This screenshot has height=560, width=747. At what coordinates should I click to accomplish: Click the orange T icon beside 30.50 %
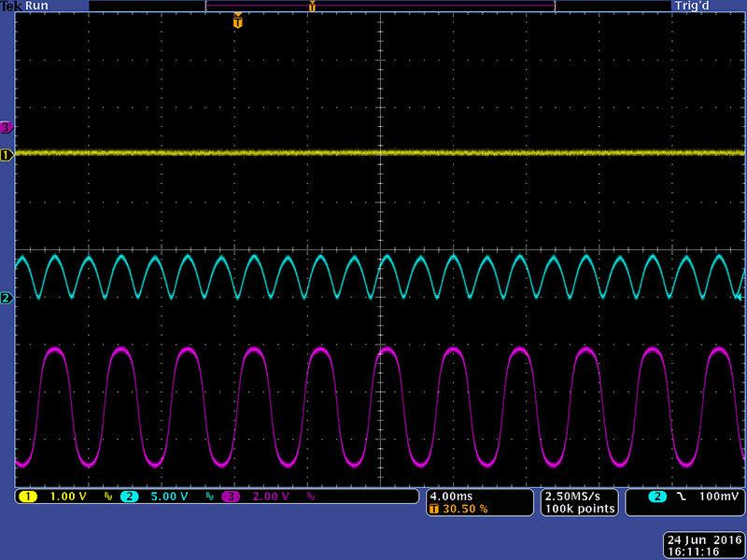tap(433, 509)
